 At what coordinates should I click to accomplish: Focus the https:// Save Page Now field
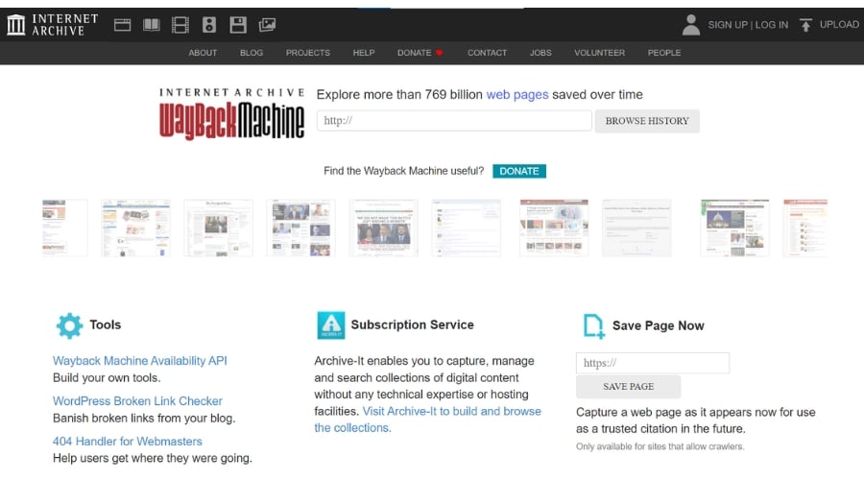(653, 363)
